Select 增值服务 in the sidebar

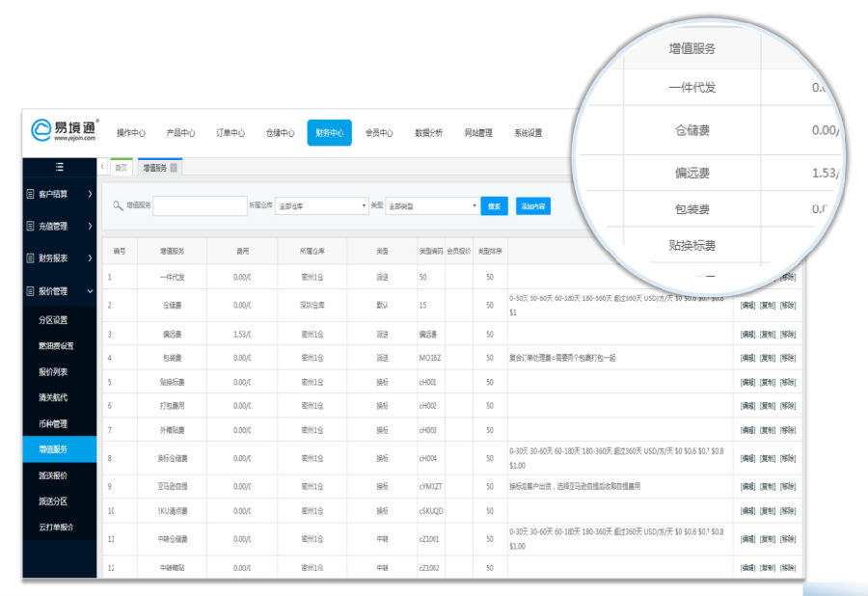(x=59, y=448)
